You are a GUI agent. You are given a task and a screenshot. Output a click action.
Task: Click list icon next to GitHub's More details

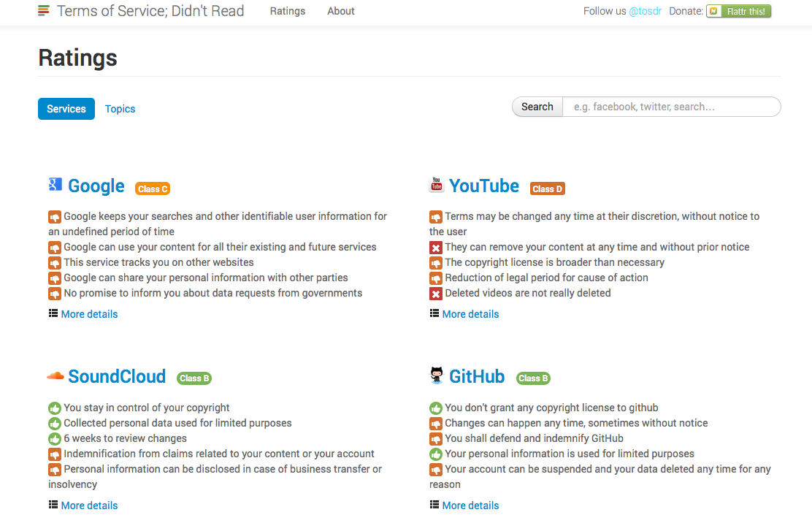[434, 504]
